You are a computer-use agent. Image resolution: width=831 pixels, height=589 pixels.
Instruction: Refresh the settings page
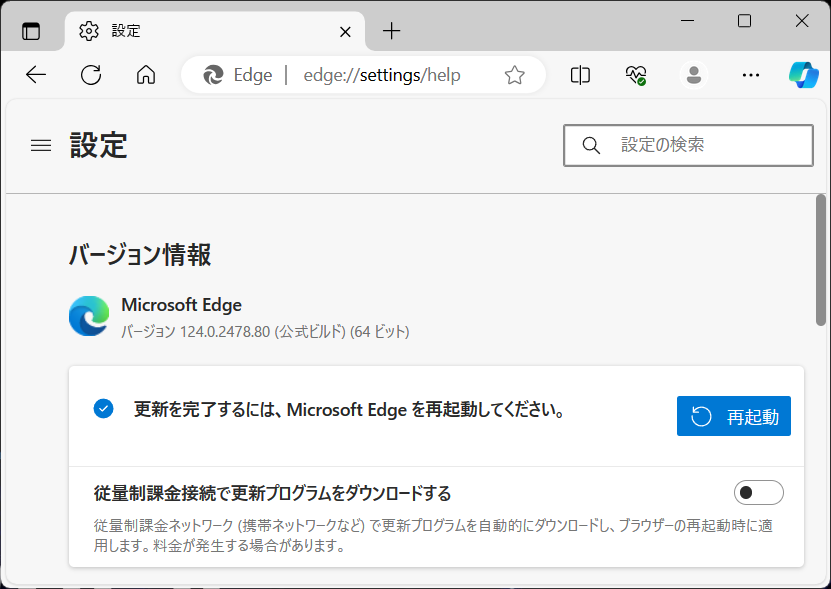coord(91,75)
